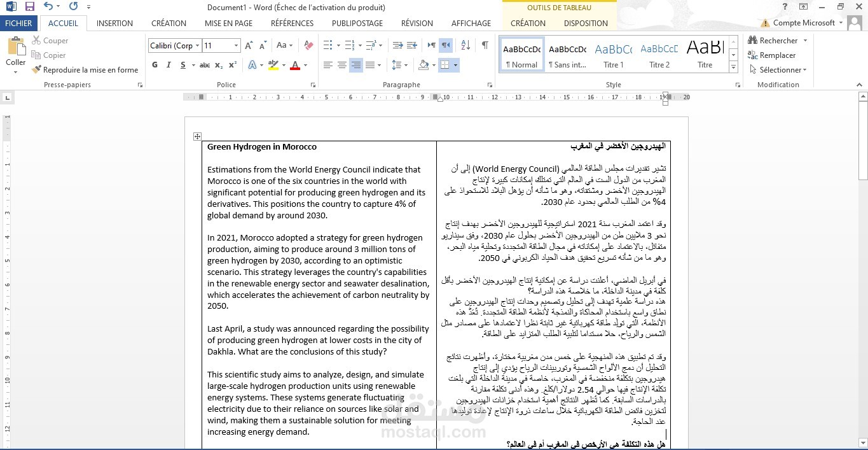Apply strikethrough abc formatting
This screenshot has width=868, height=450.
click(205, 65)
